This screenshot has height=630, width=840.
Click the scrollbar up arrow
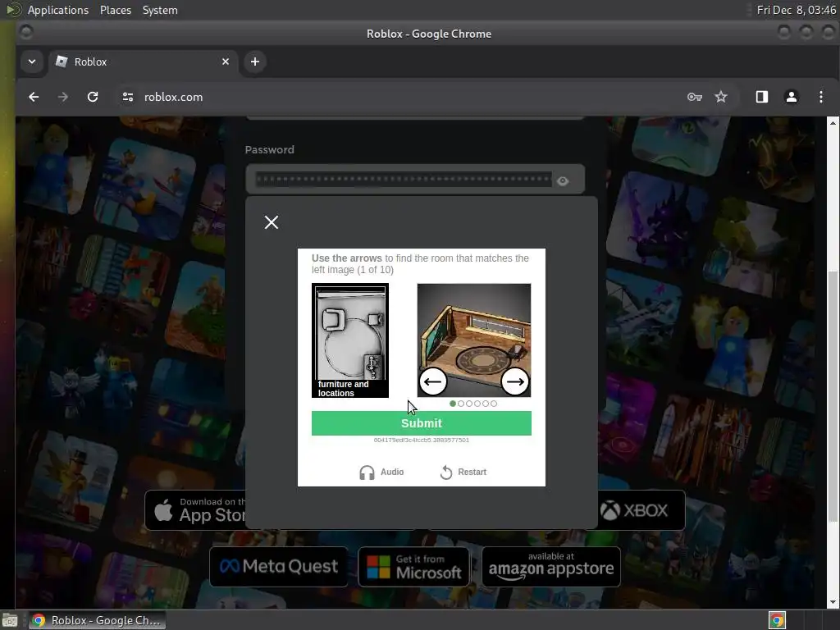833,123
